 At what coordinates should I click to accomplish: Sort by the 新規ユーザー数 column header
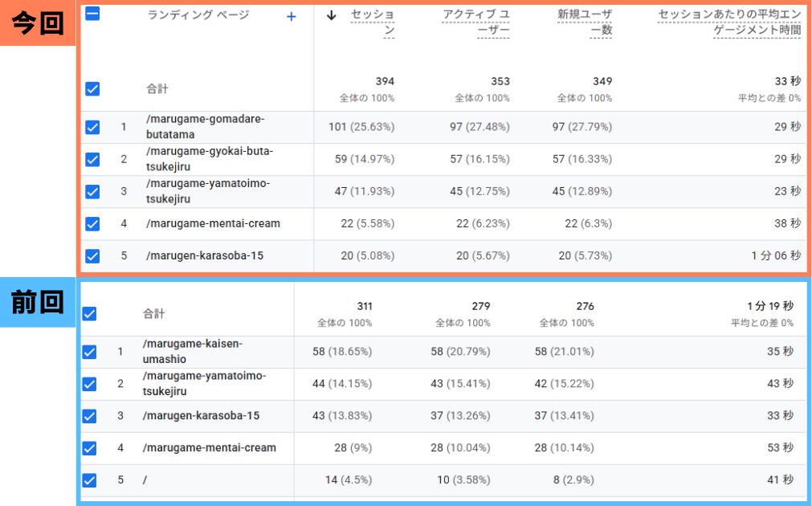(x=585, y=22)
